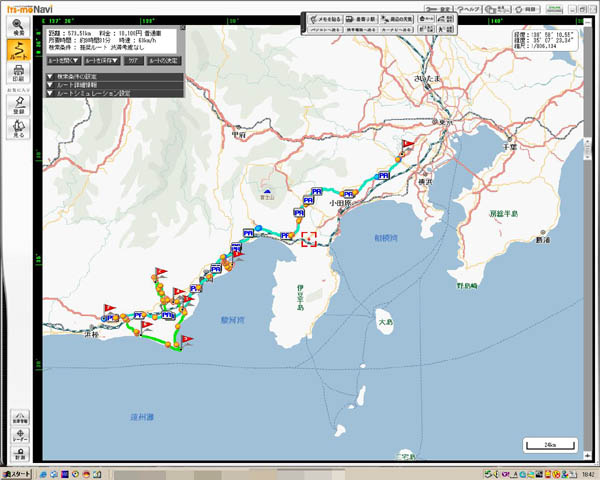The image size is (600, 480).
Task: Click the 登録 favorites register icon
Action: click(18, 105)
